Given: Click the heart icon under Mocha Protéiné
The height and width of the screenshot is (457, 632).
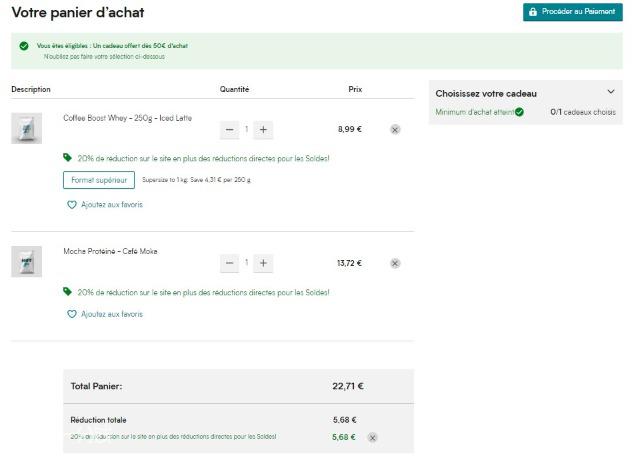Looking at the screenshot, I should point(72,314).
